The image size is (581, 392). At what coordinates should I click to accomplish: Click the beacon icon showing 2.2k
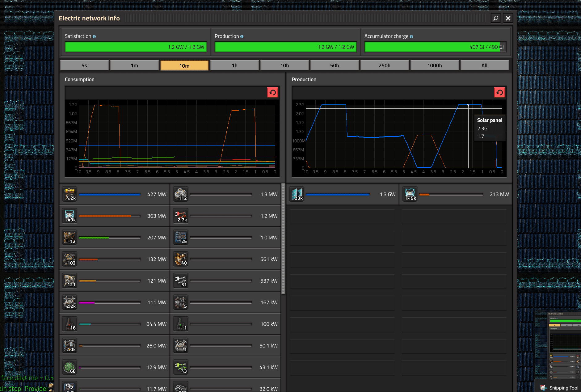[69, 302]
